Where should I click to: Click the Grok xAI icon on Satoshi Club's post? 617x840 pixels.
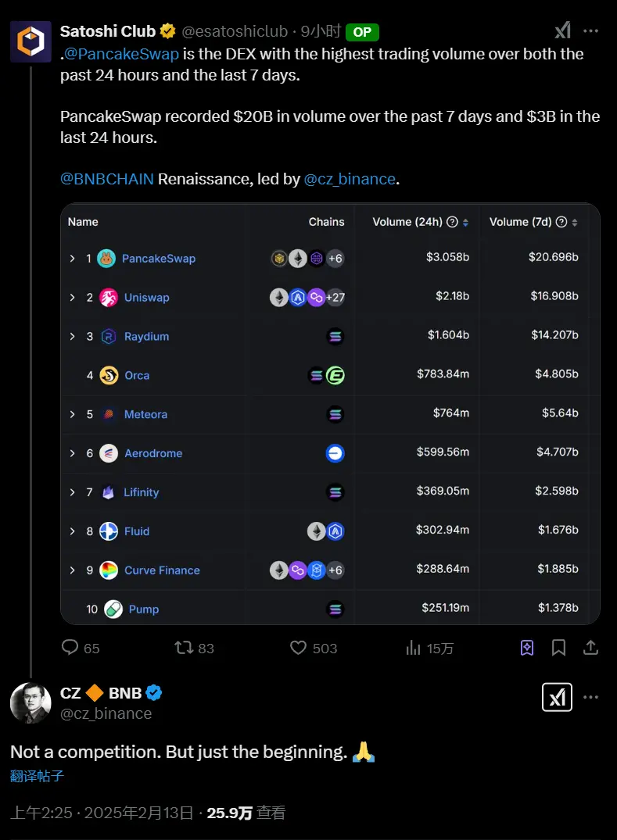(x=561, y=30)
